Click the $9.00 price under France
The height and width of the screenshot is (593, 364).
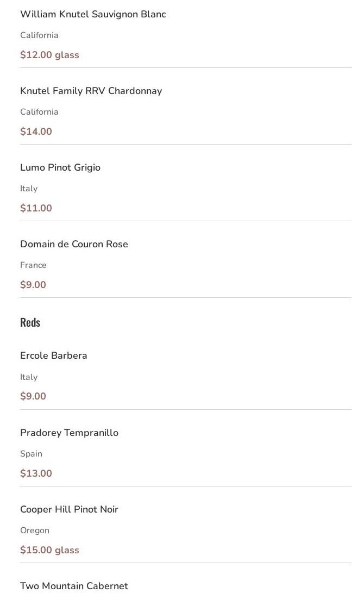33,285
